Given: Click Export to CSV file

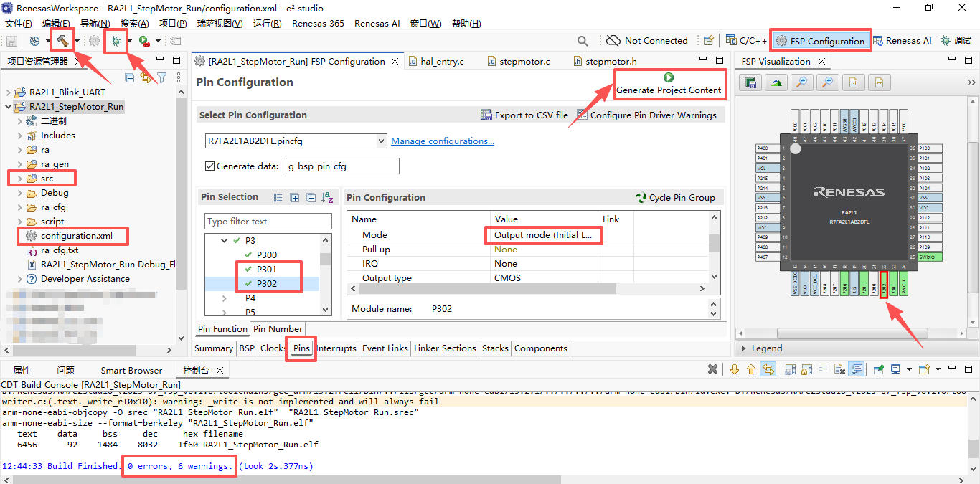Looking at the screenshot, I should (524, 115).
